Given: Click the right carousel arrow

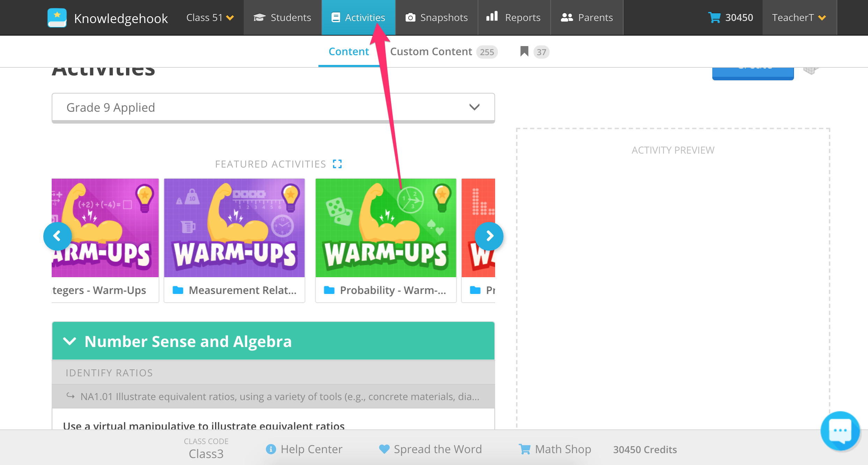Looking at the screenshot, I should [x=489, y=236].
